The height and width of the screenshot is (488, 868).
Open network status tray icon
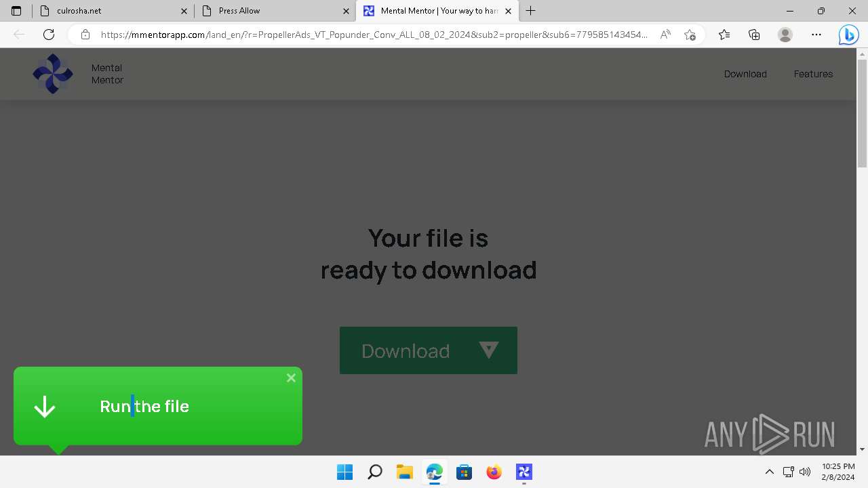[x=789, y=472]
